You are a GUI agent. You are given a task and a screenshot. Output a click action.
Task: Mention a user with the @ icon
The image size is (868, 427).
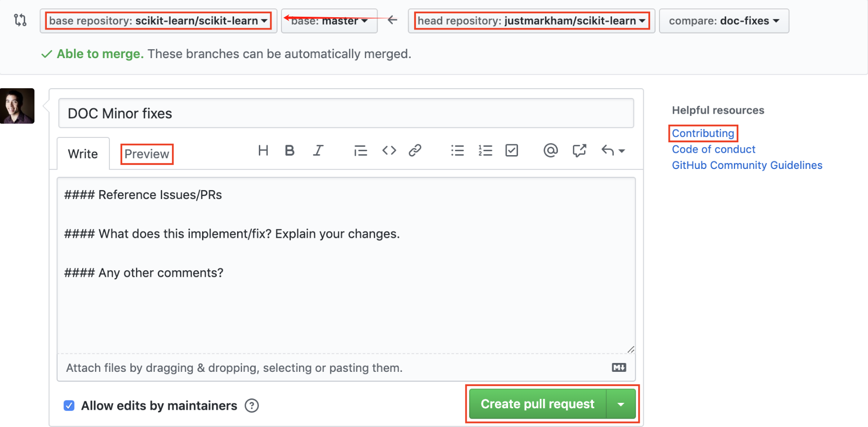point(551,150)
